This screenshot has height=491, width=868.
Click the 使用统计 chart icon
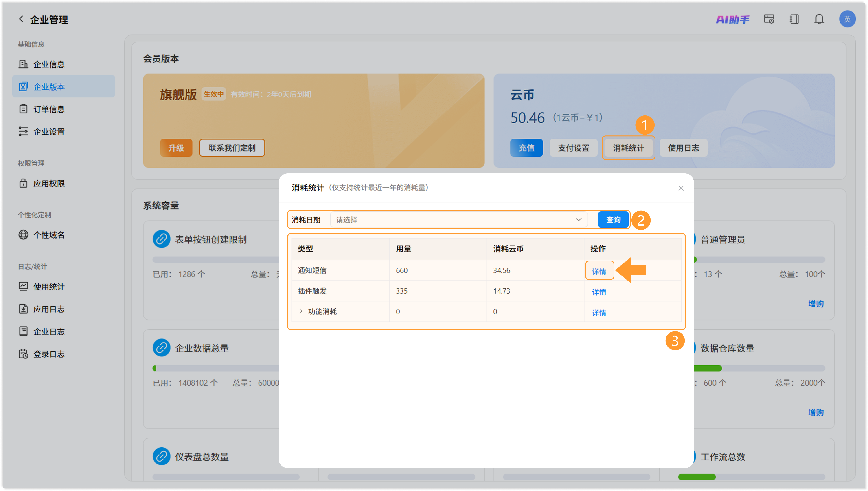pyautogui.click(x=23, y=286)
